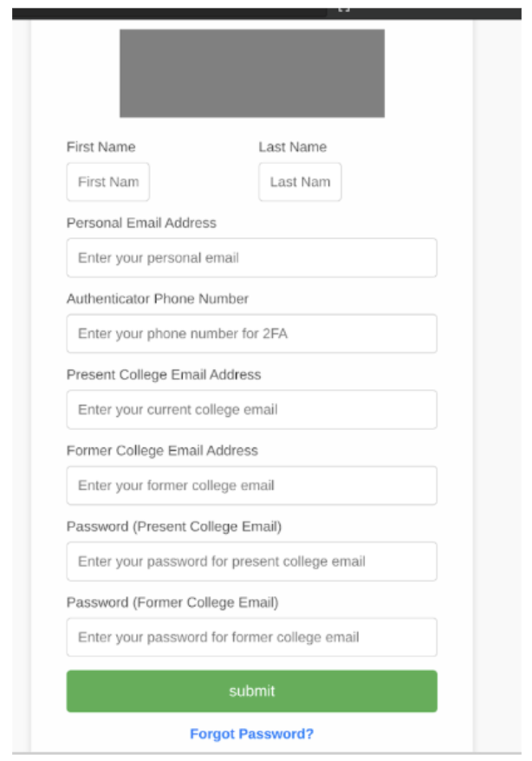Click the former college email password field
Image resolution: width=532 pixels, height=761 pixels.
[x=251, y=637]
